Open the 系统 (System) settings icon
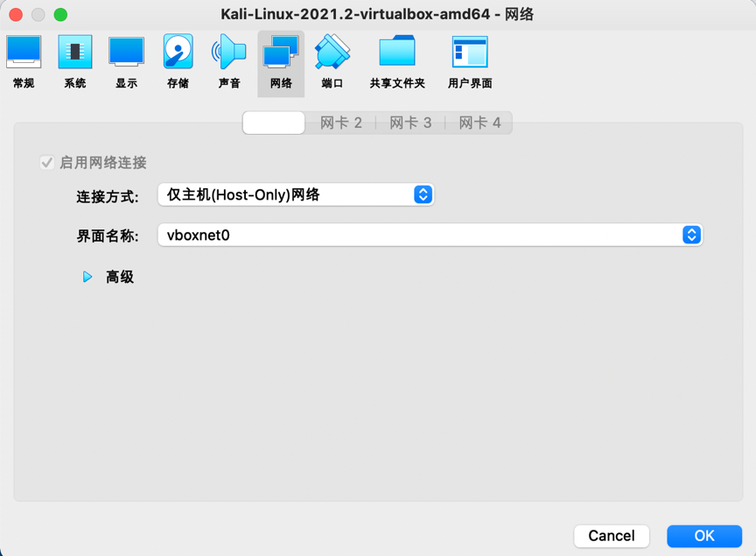This screenshot has width=756, height=556. (75, 54)
